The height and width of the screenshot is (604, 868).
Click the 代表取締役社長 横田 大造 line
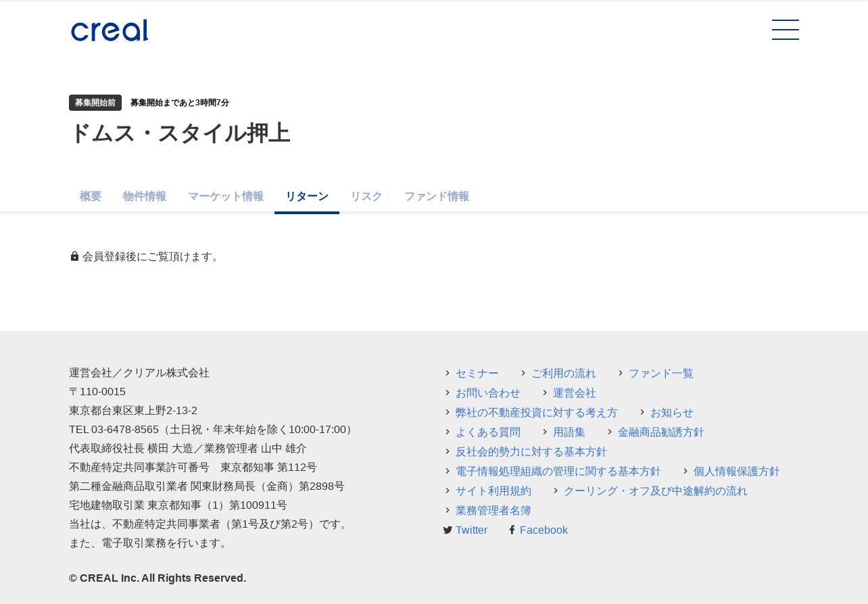coord(188,449)
